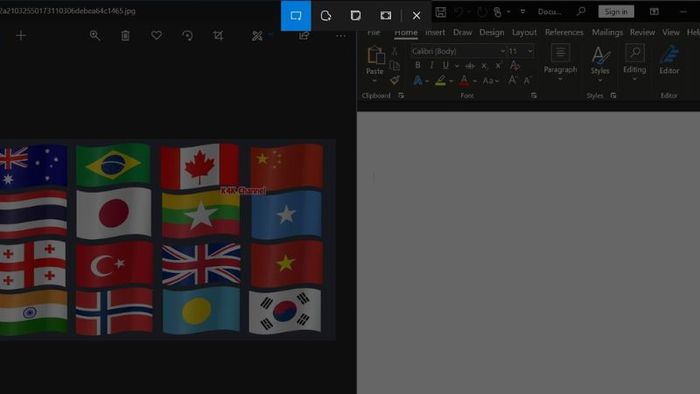Rotate the photo in Photos app
Image resolution: width=700 pixels, height=394 pixels.
pyautogui.click(x=188, y=35)
